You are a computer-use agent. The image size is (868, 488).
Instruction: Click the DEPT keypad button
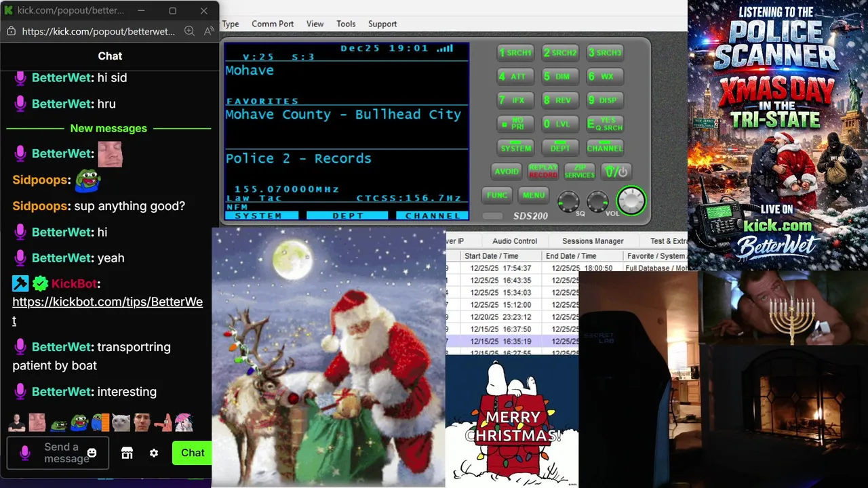[x=560, y=148]
